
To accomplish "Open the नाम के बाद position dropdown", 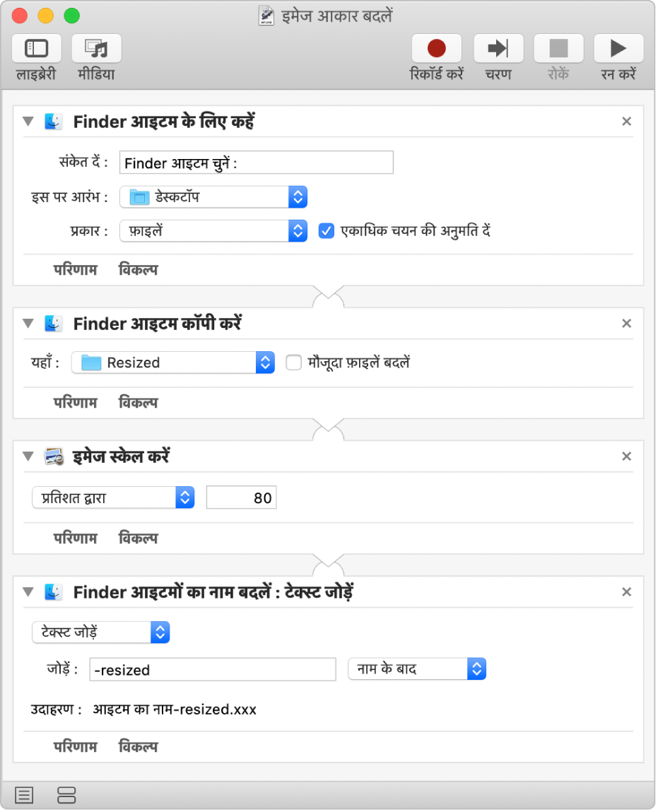I will tap(417, 669).
